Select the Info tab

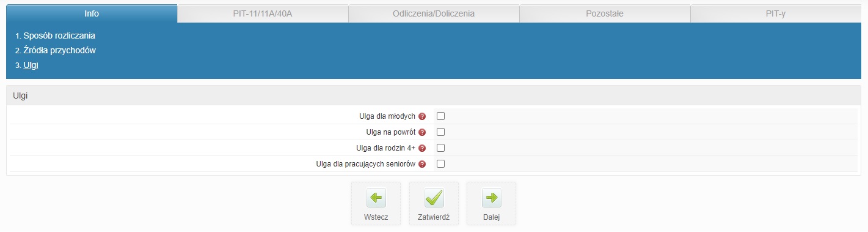point(92,13)
